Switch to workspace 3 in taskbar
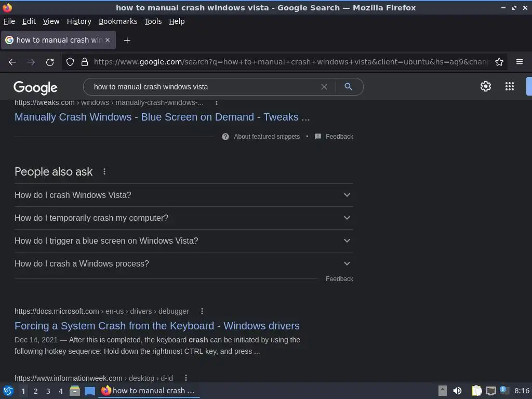The height and width of the screenshot is (399, 532). pyautogui.click(x=48, y=391)
